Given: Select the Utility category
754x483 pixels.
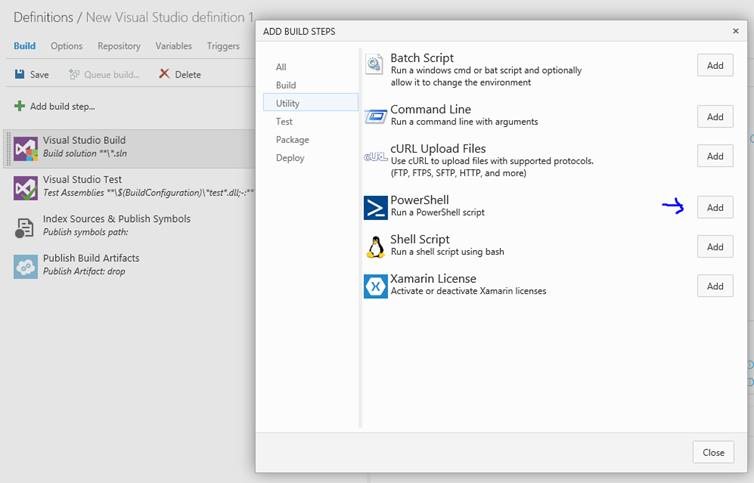Looking at the screenshot, I should 311,103.
